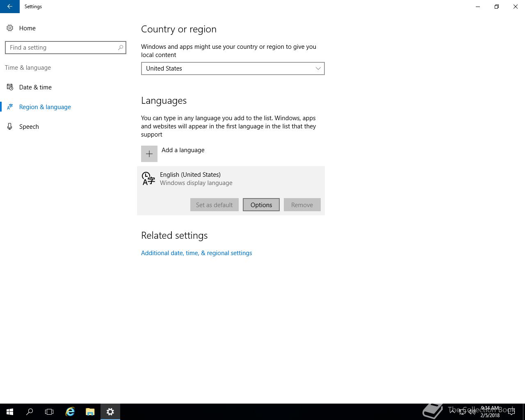Open the Windows Start menu
525x420 pixels.
point(10,412)
